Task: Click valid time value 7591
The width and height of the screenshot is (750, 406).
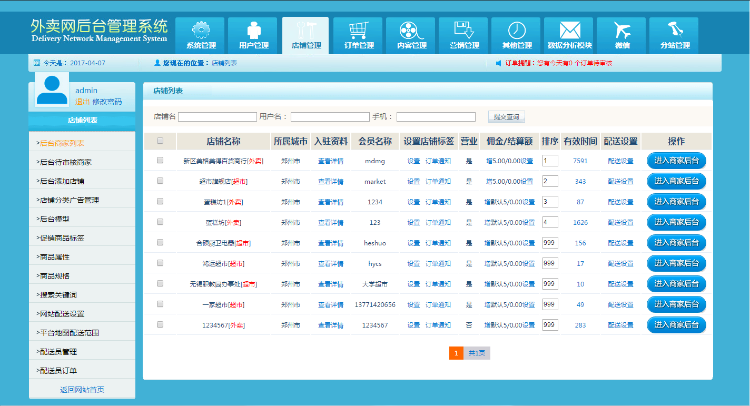Action: pyautogui.click(x=580, y=161)
